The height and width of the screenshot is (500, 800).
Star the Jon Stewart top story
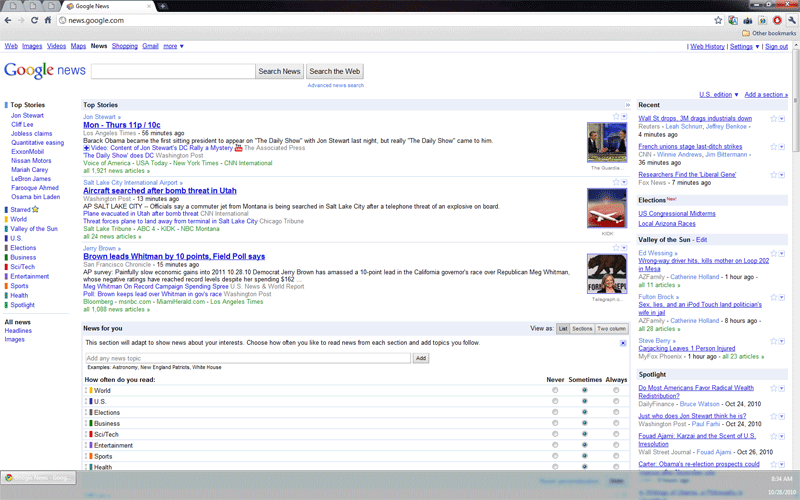coord(614,117)
